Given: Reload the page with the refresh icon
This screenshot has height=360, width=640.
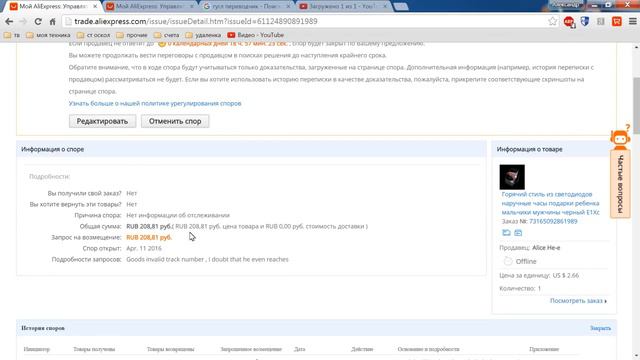Looking at the screenshot, I should (x=38, y=22).
